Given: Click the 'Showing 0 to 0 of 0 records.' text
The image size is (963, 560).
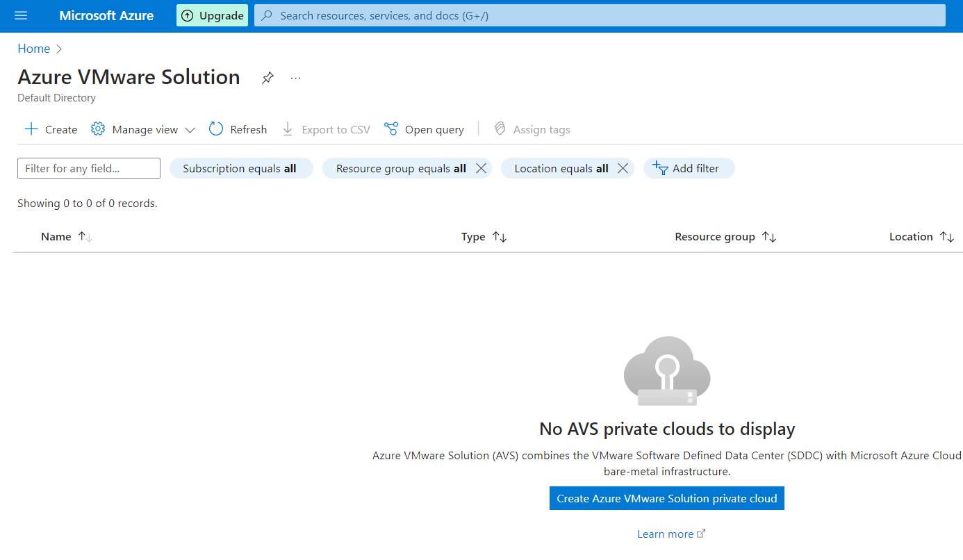Looking at the screenshot, I should click(x=88, y=204).
